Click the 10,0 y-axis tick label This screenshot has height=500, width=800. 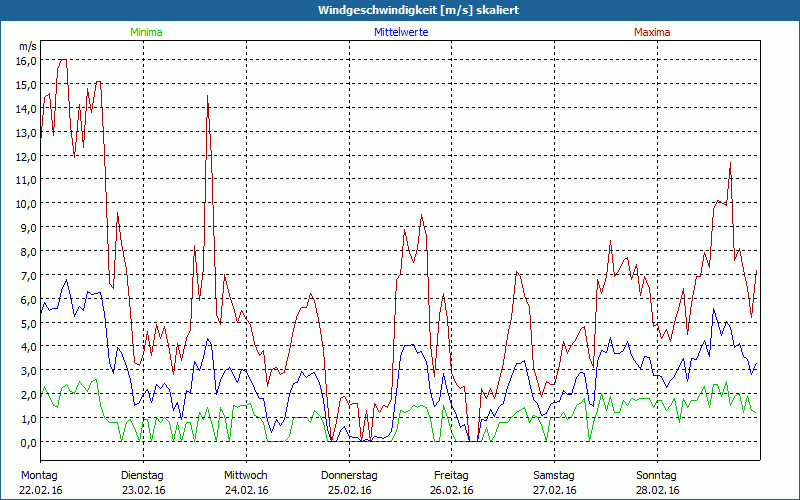tap(26, 203)
